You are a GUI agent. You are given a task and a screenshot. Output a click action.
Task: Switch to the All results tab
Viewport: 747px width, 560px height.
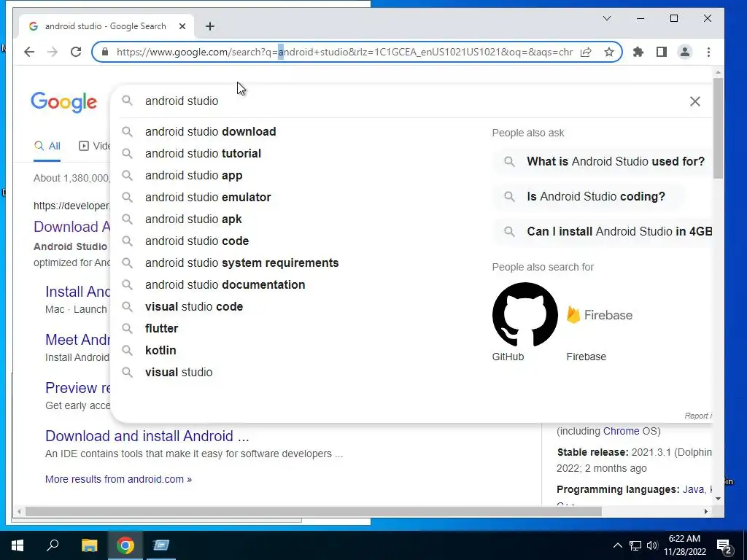47,146
